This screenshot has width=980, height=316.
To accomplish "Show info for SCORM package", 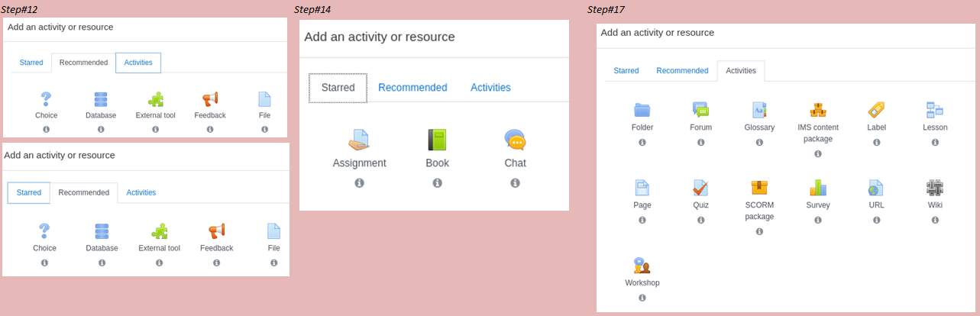I will coord(759,231).
